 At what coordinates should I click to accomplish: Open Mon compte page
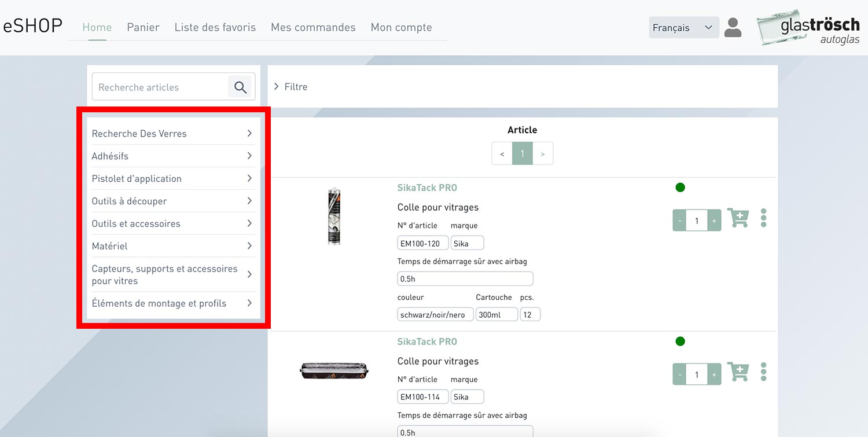402,27
